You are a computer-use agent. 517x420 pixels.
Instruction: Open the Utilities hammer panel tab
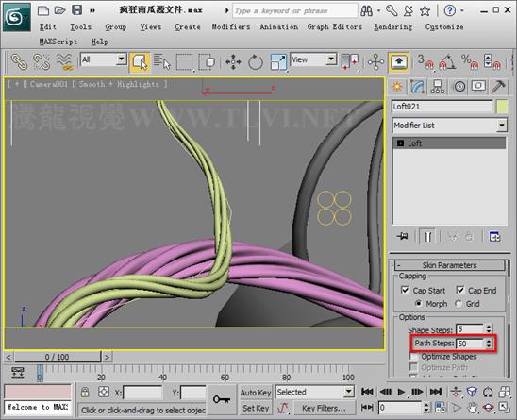(498, 87)
